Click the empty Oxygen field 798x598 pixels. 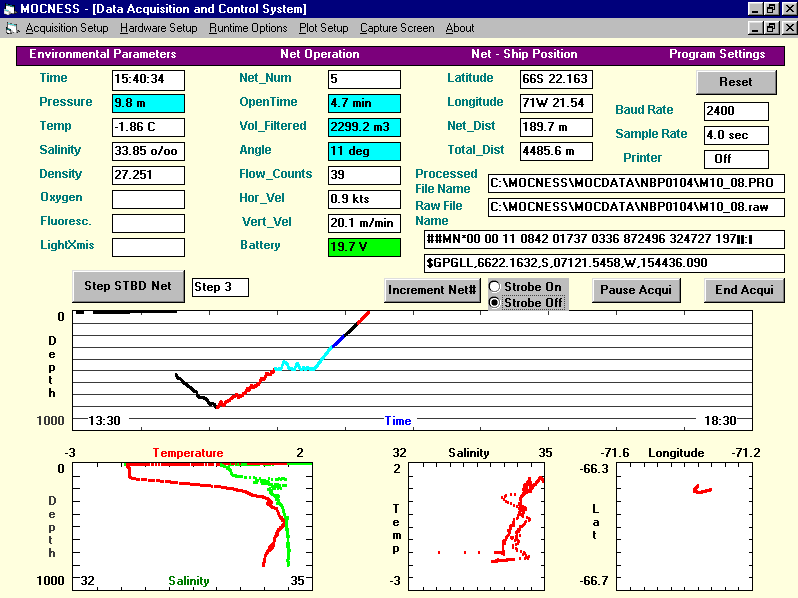[148, 199]
